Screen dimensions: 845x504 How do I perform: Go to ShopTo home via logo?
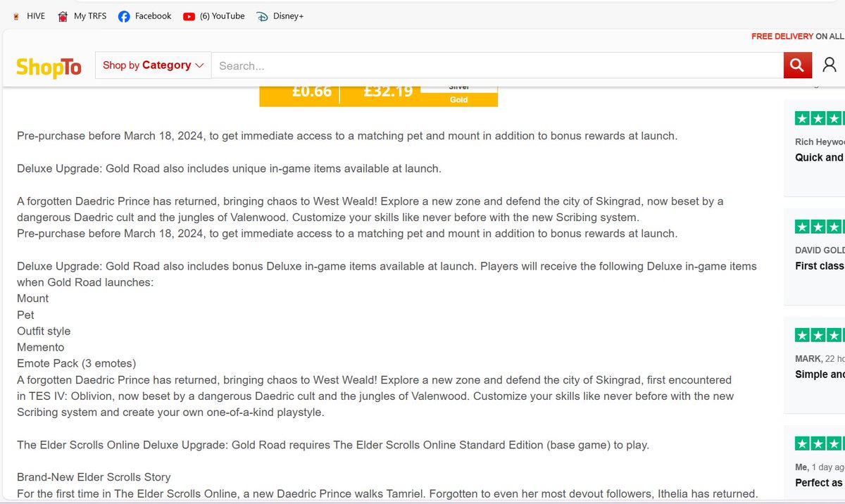click(49, 67)
